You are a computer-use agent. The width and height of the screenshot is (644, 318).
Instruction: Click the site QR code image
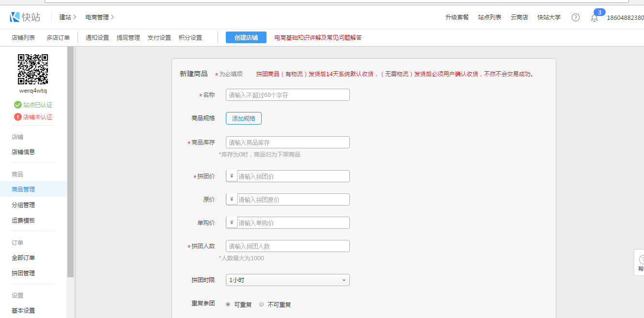[33, 69]
